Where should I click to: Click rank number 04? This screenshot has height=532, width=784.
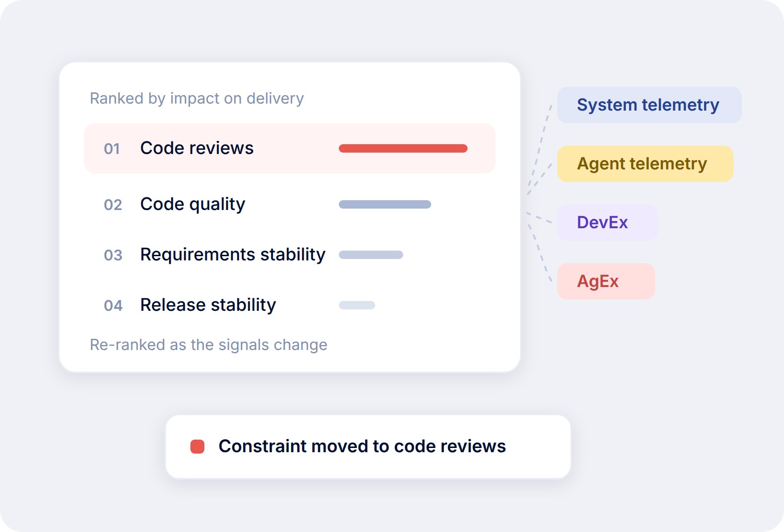click(113, 306)
